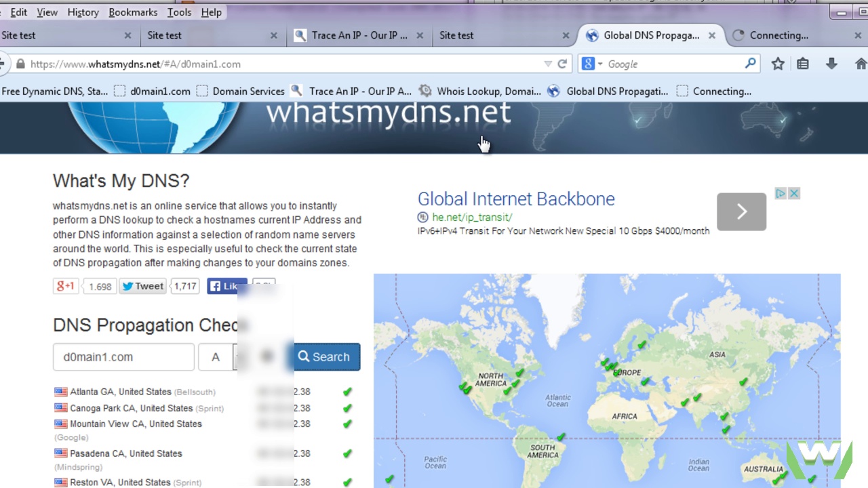This screenshot has height=488, width=868.
Task: Click the site identity lock icon
Action: [20, 64]
